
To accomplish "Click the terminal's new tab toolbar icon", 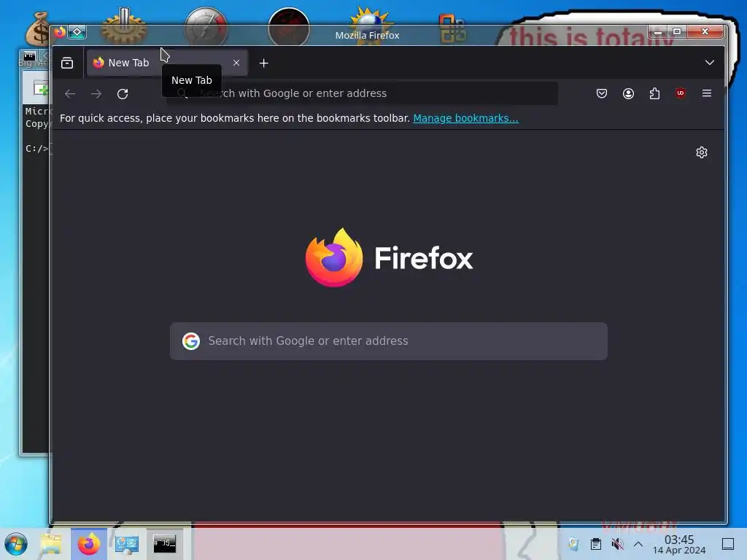I will (x=40, y=89).
